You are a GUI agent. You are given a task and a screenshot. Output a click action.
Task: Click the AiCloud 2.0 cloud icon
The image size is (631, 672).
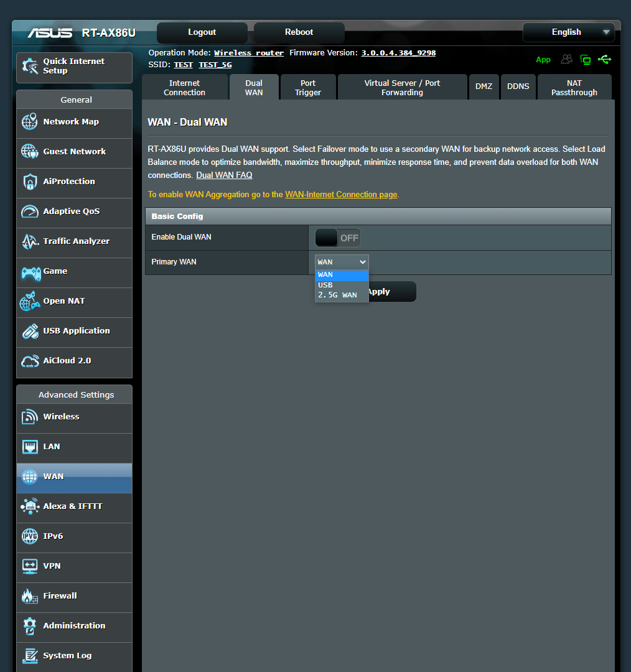pos(30,362)
